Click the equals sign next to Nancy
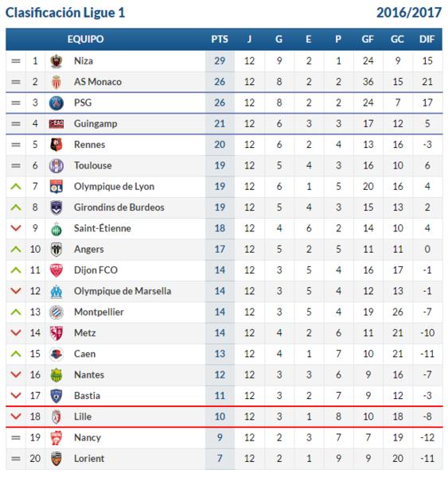 tap(16, 438)
